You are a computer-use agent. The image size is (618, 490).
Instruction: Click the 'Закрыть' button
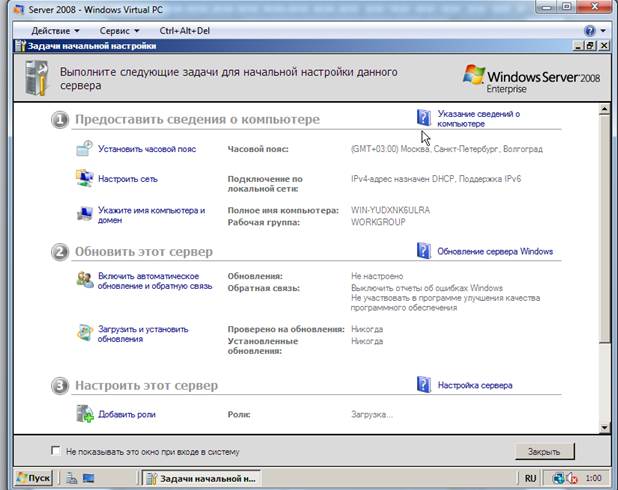click(x=544, y=451)
